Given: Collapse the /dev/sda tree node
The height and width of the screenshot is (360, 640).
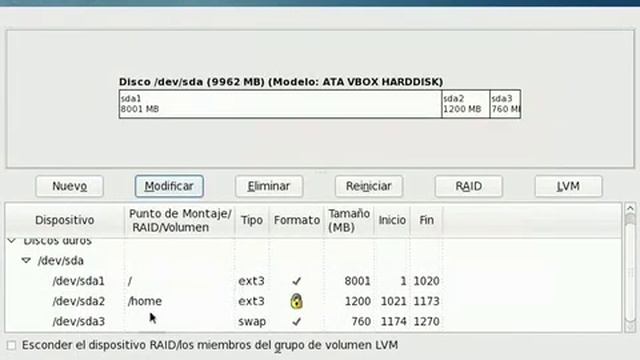Looking at the screenshot, I should pyautogui.click(x=26, y=260).
